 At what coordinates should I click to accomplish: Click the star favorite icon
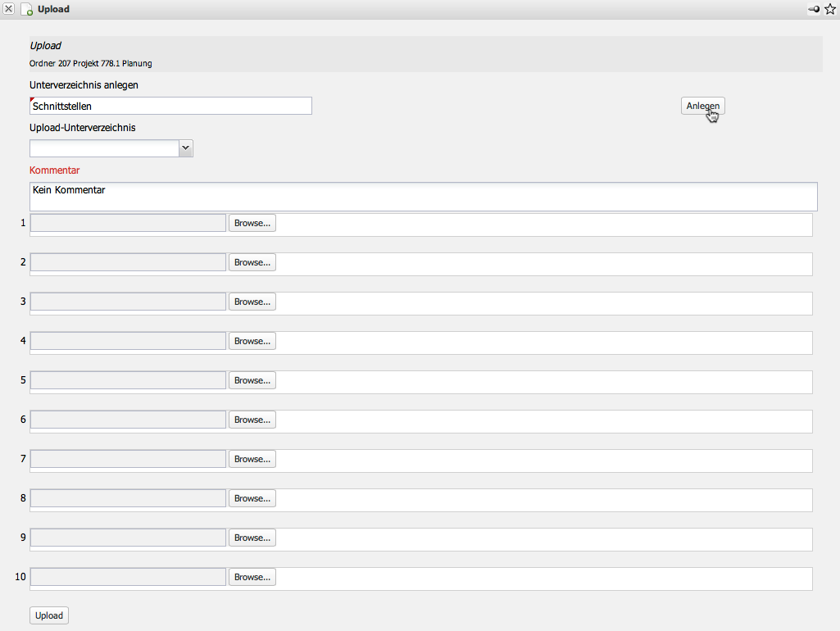point(829,9)
